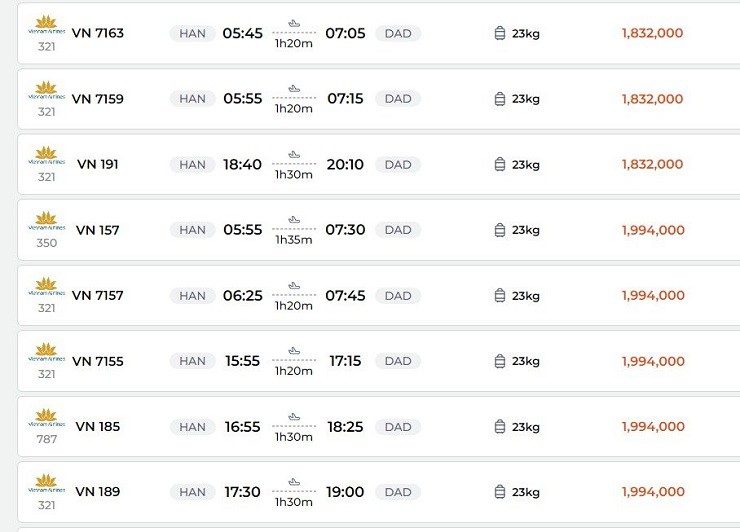This screenshot has height=532, width=740.
Task: Click the Vietnam Airlines logo for VN 7163
Action: coord(46,25)
